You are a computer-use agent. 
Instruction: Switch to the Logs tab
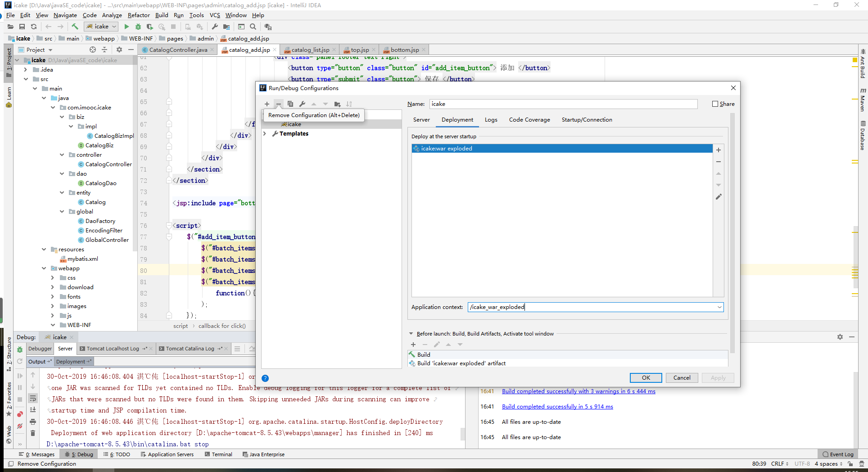pyautogui.click(x=491, y=120)
